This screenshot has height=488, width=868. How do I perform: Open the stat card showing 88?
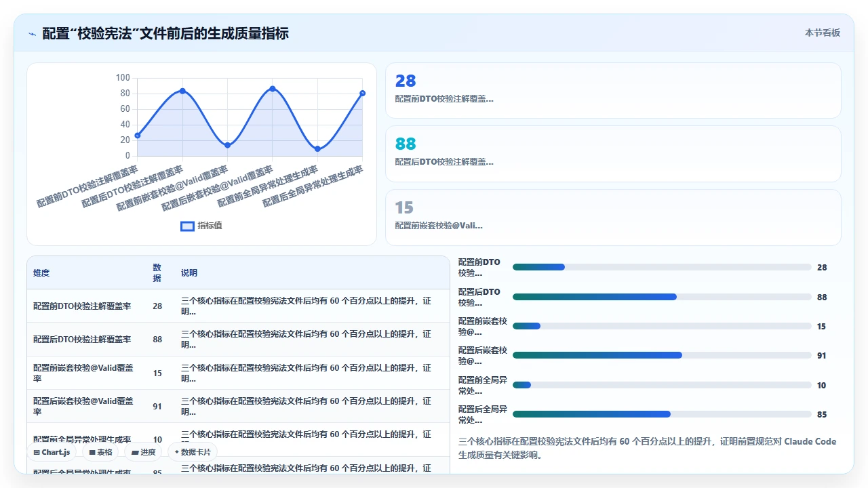click(613, 154)
